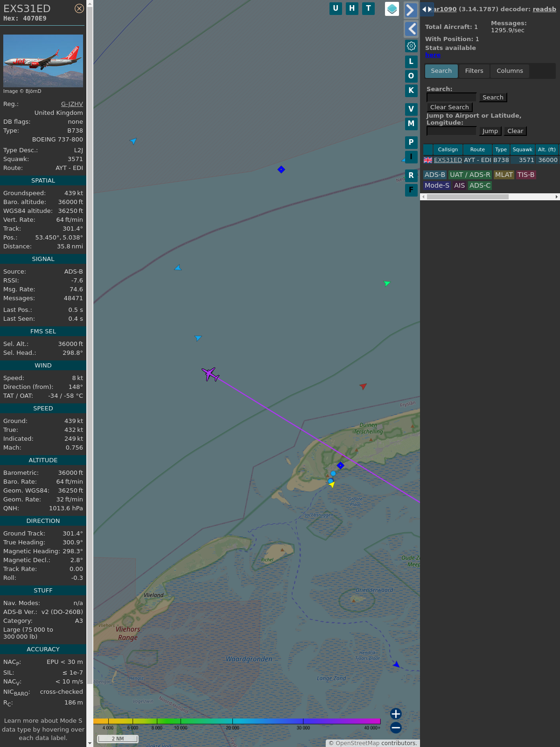560x747 pixels.
Task: Click the zoom out minus button
Action: coord(396,727)
